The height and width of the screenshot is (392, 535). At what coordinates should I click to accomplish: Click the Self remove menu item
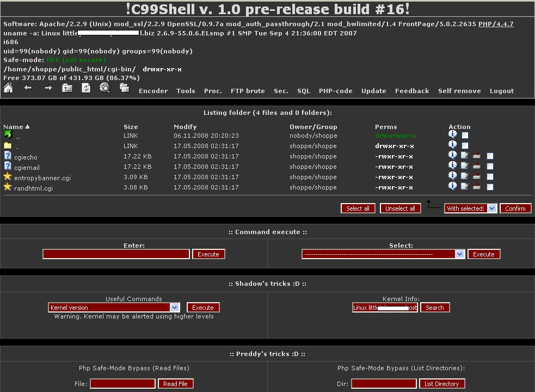[x=459, y=91]
